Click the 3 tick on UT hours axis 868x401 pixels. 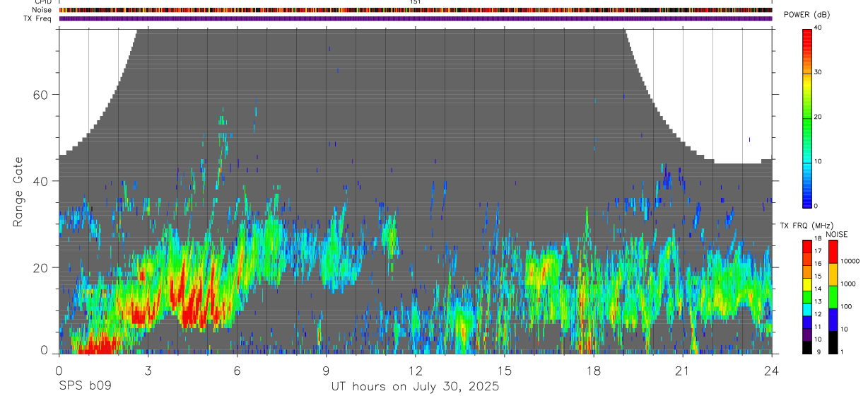[x=148, y=371]
